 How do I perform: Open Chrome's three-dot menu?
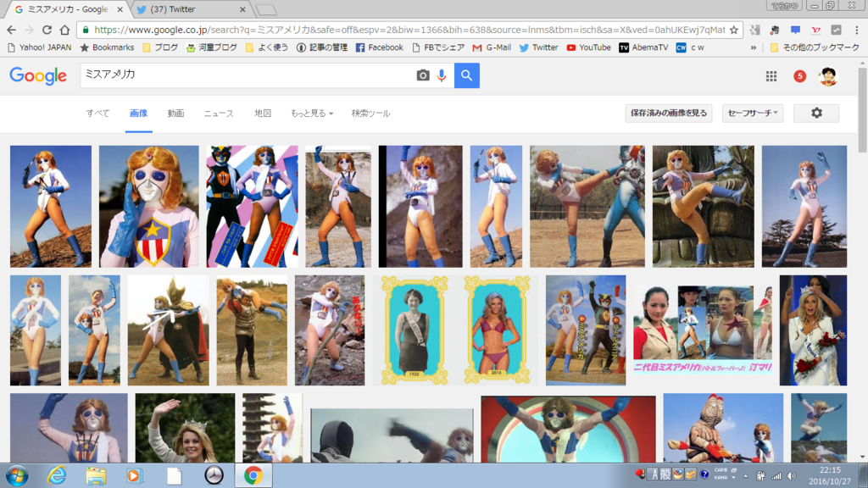click(856, 30)
